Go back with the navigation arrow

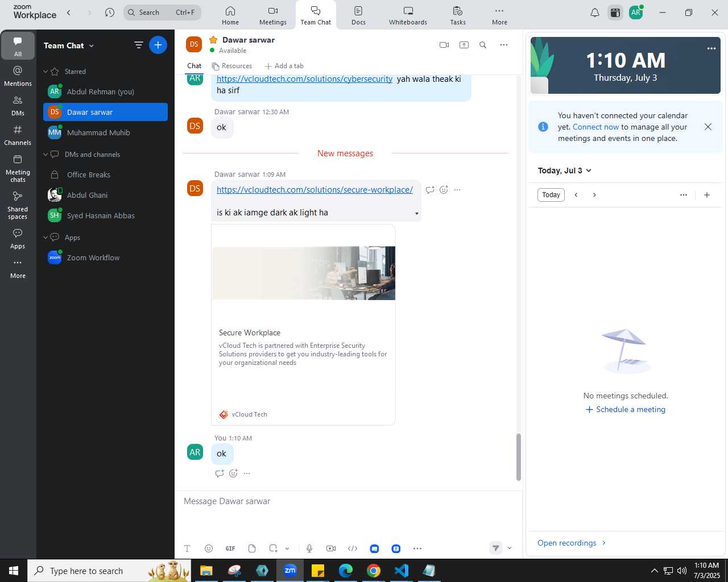[69, 13]
